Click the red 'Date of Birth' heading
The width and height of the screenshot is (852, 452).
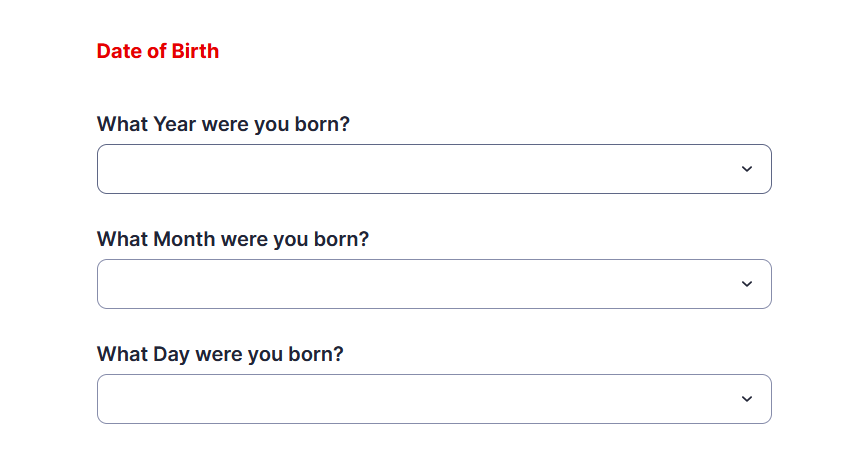[158, 51]
